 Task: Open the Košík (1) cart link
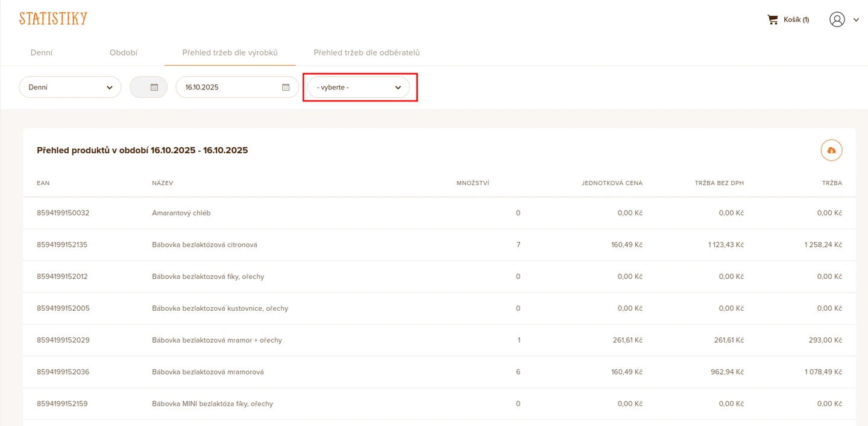[796, 20]
